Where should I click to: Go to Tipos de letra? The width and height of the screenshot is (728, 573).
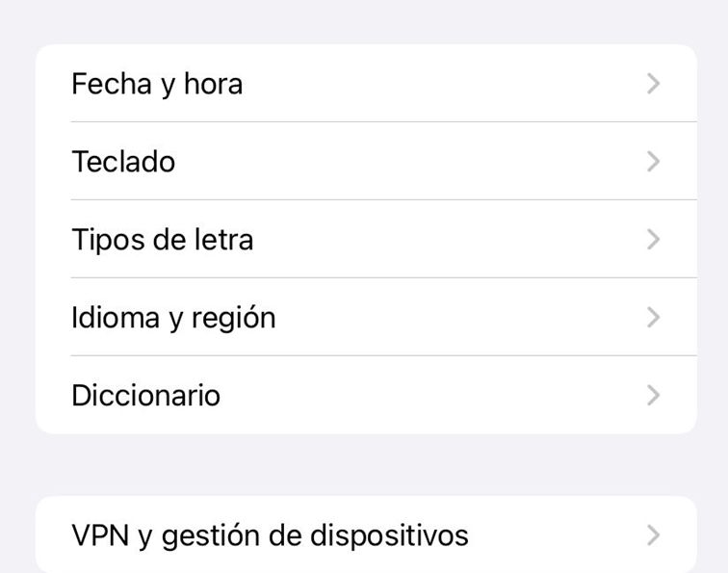163,240
